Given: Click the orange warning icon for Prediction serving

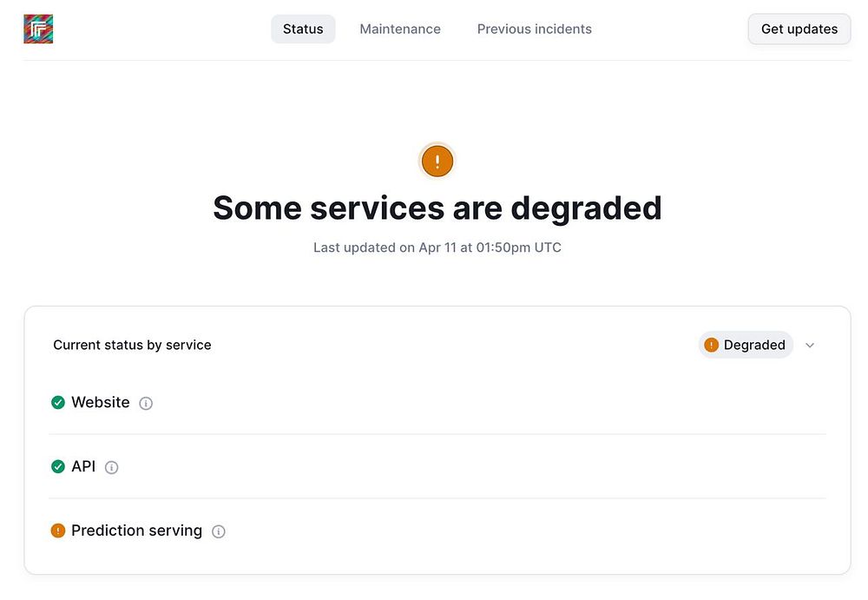Looking at the screenshot, I should 58,531.
